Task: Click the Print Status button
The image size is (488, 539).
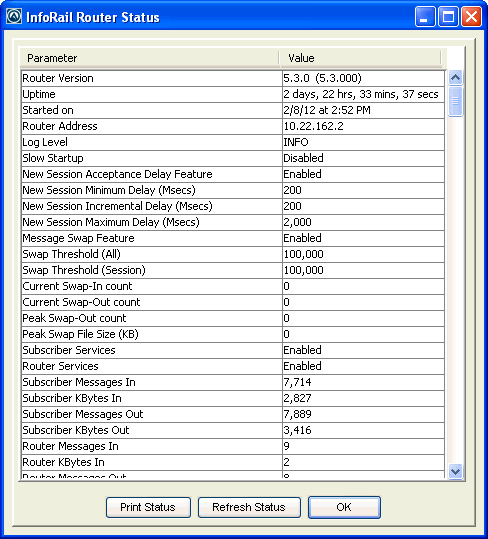Action: click(148, 507)
